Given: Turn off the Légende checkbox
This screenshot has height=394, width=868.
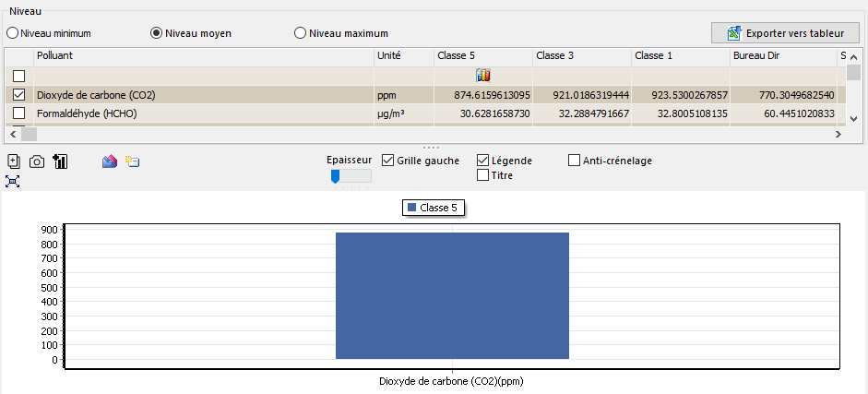Looking at the screenshot, I should [482, 161].
